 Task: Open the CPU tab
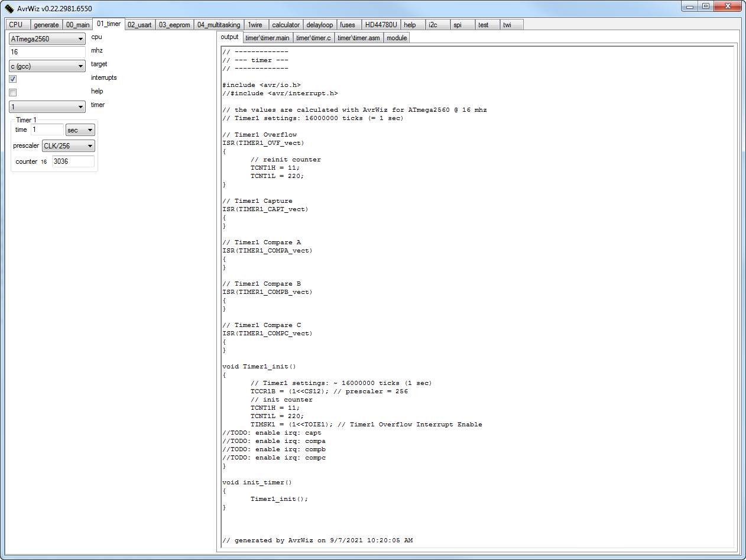tap(17, 25)
